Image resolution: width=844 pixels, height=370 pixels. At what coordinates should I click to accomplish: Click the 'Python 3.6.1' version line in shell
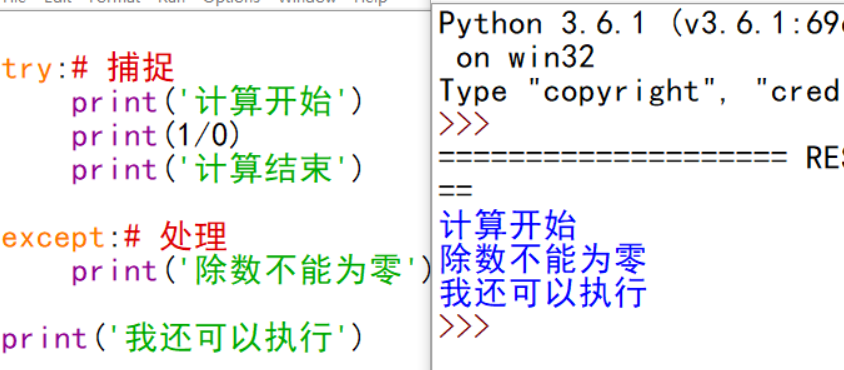tap(641, 24)
